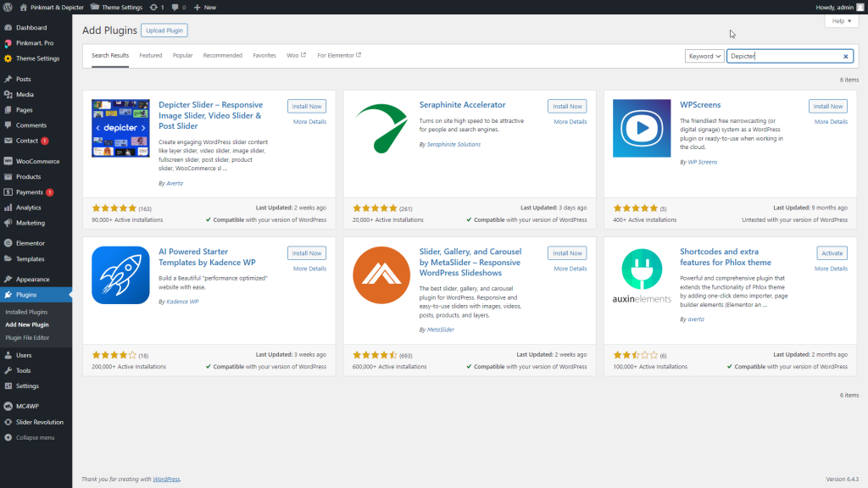This screenshot has height=488, width=868.
Task: Open Theme Settings gear in the sidebar
Action: point(36,58)
